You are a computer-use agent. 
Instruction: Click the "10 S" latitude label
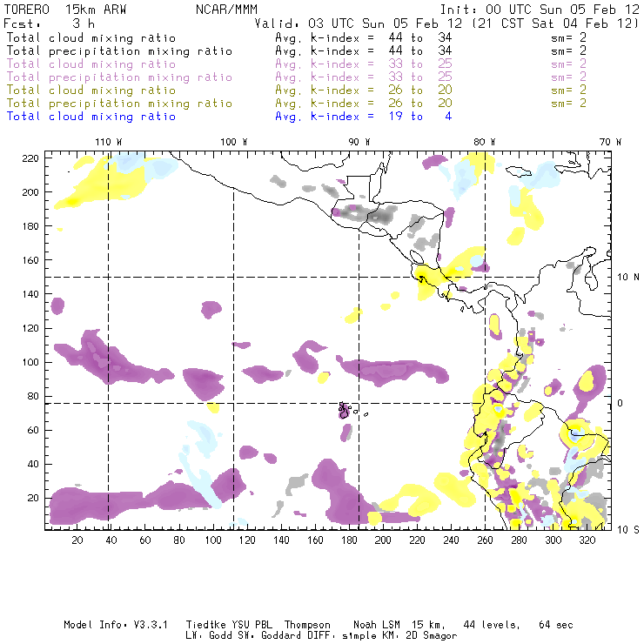(x=628, y=530)
